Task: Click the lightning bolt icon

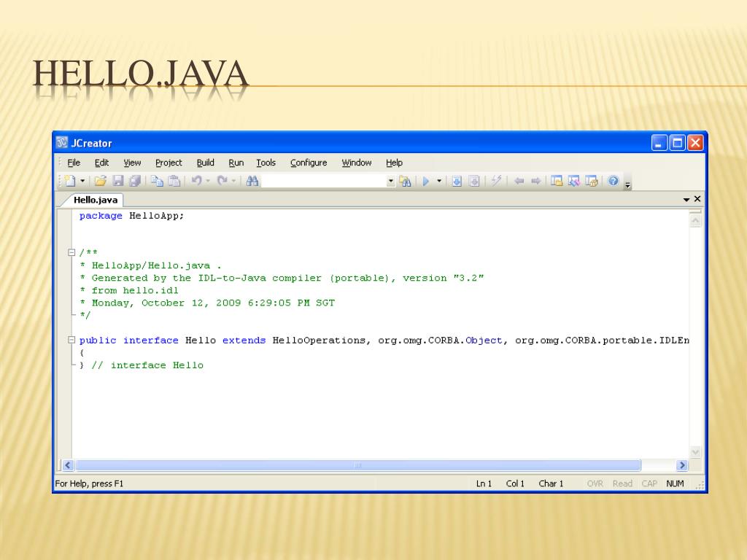Action: click(x=496, y=181)
